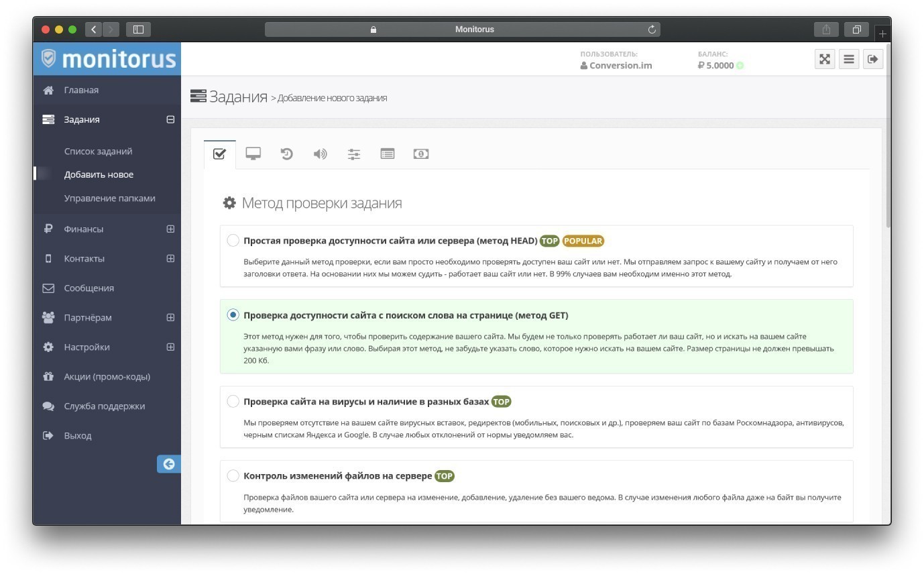Click the people icon beside Партнёрам

[48, 317]
